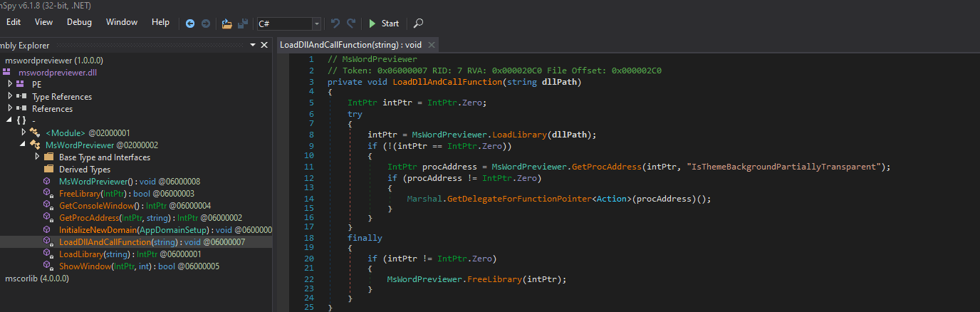The image size is (980, 312).
Task: Open the Edit menu
Action: coord(13,22)
